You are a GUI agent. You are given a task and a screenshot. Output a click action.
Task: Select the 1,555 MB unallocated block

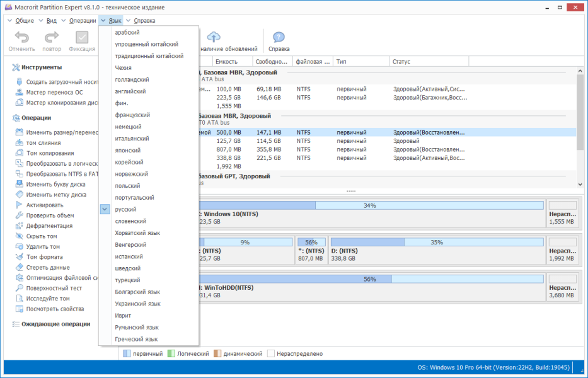[x=562, y=214]
